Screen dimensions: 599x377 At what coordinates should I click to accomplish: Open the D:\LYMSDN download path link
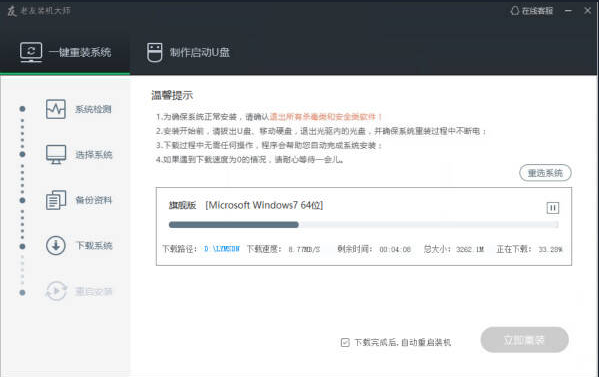(x=222, y=249)
